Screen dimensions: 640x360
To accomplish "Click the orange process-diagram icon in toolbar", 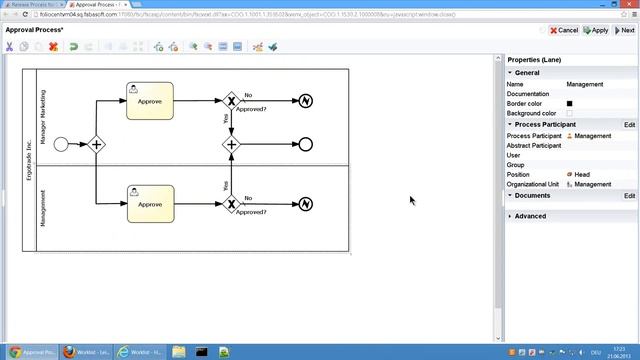I will [x=258, y=47].
